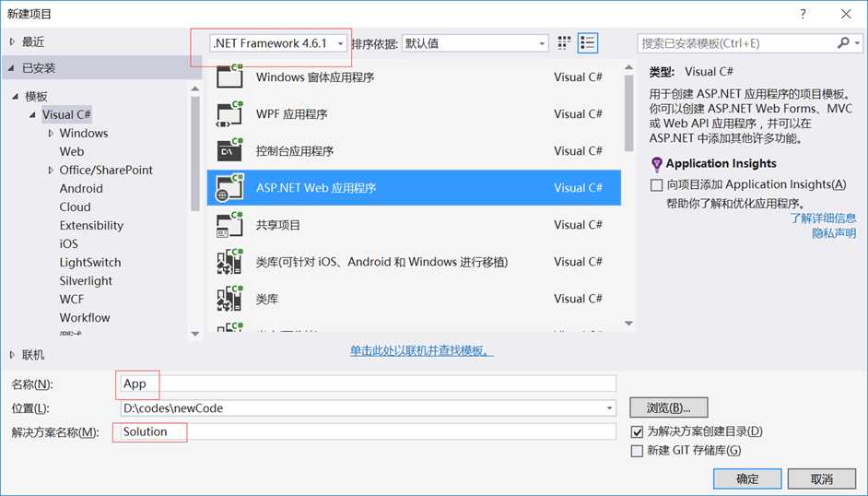The width and height of the screenshot is (868, 496).
Task: Click the 浏览(B)... browse button
Action: 669,408
